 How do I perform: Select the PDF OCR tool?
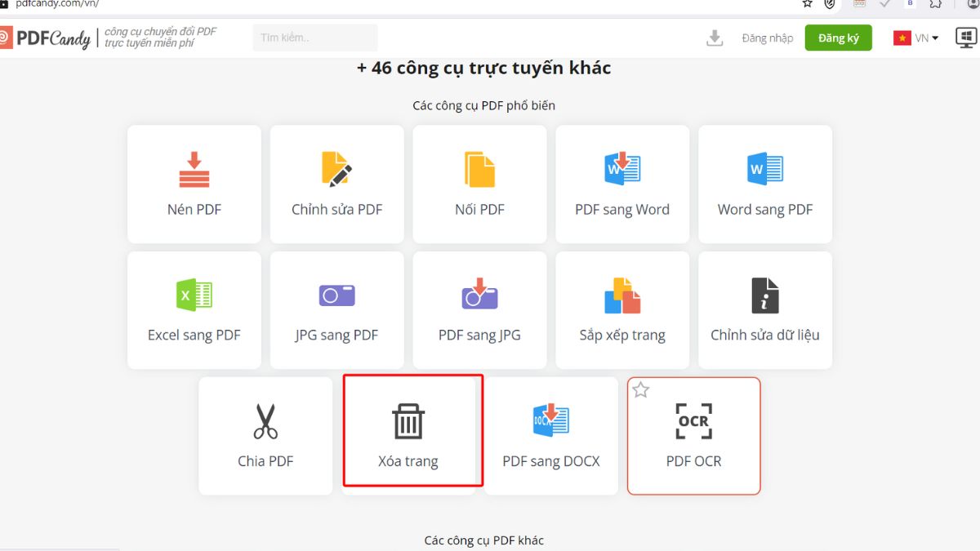pyautogui.click(x=693, y=435)
